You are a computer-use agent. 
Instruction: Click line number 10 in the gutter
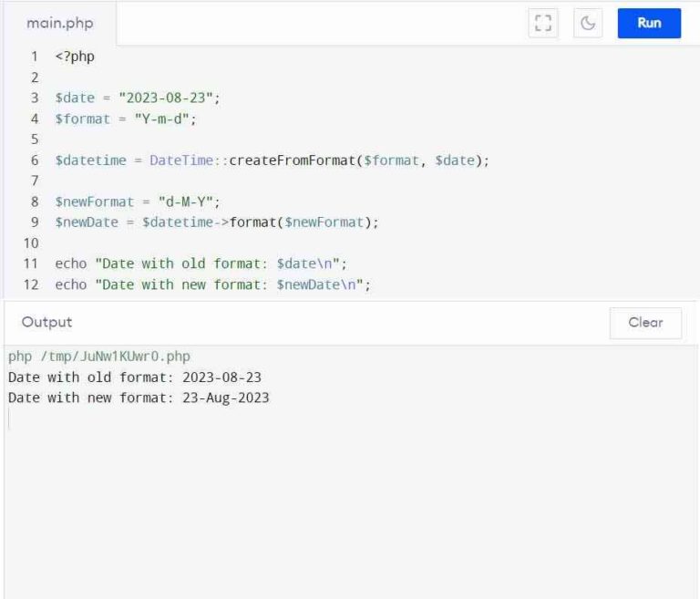(31, 243)
